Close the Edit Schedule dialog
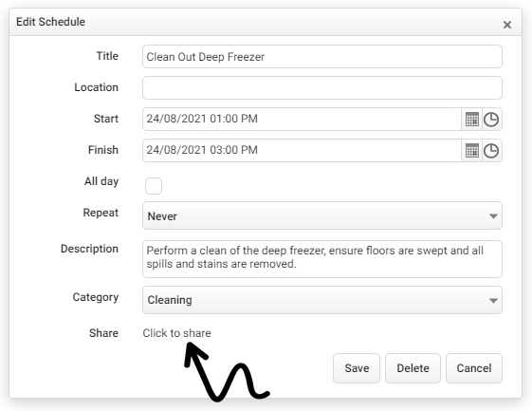The height and width of the screenshot is (411, 532). tap(507, 25)
